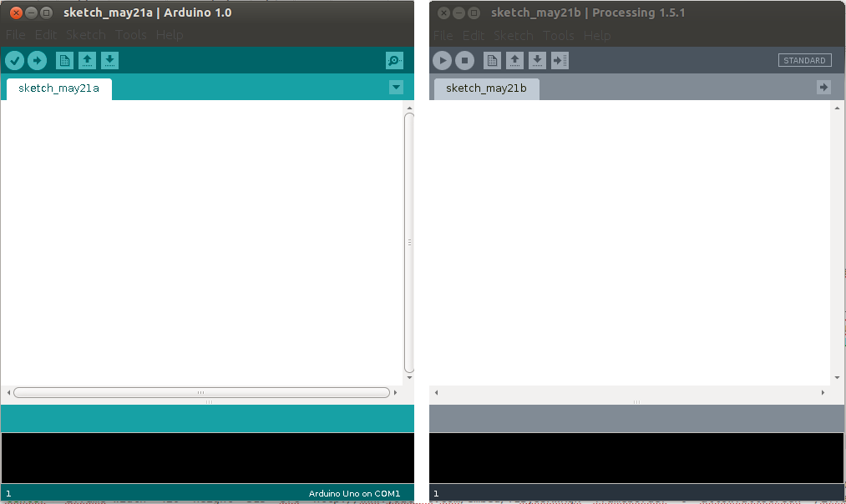Minimize the Arduino window
The width and height of the screenshot is (846, 504).
[31, 13]
